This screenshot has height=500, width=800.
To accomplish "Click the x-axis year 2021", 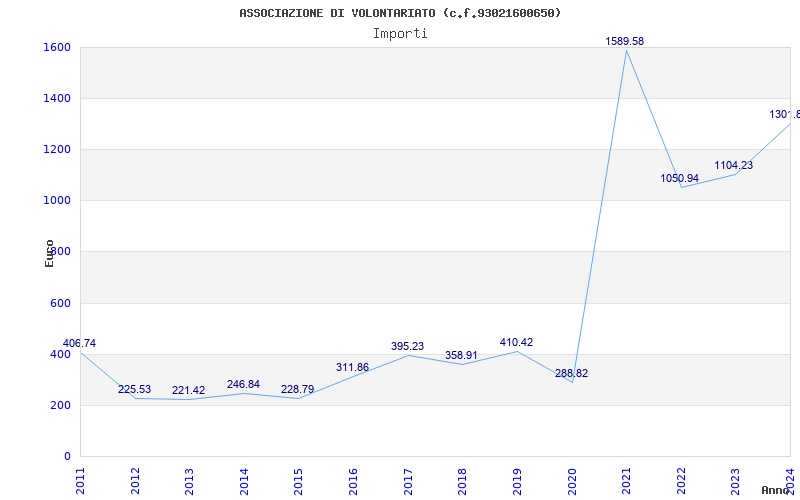I will point(626,481).
